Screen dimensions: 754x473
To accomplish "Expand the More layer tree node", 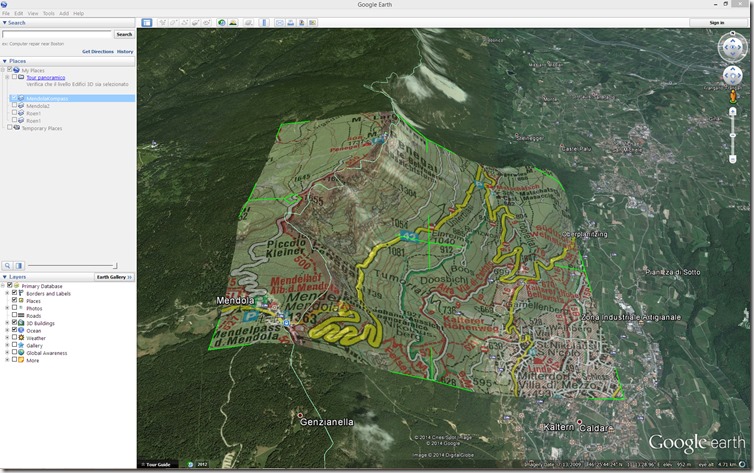I will [x=7, y=360].
